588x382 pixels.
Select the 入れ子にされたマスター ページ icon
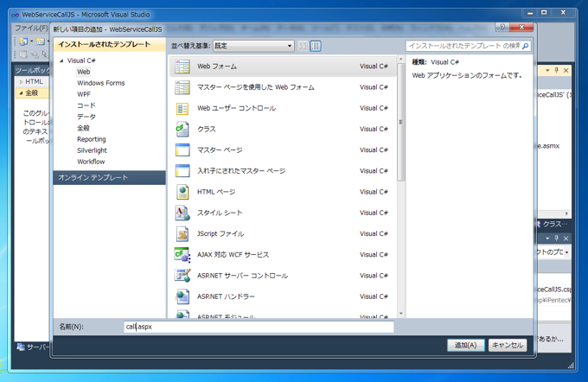pyautogui.click(x=182, y=171)
